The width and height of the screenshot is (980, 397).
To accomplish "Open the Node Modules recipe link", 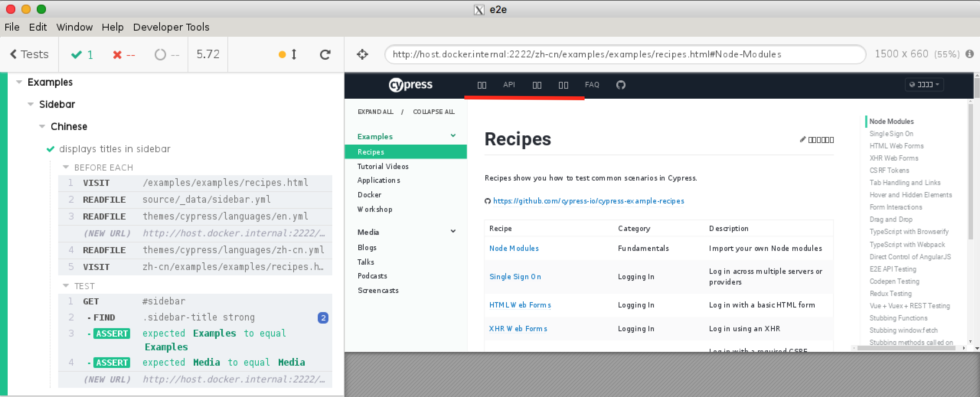I will [514, 248].
